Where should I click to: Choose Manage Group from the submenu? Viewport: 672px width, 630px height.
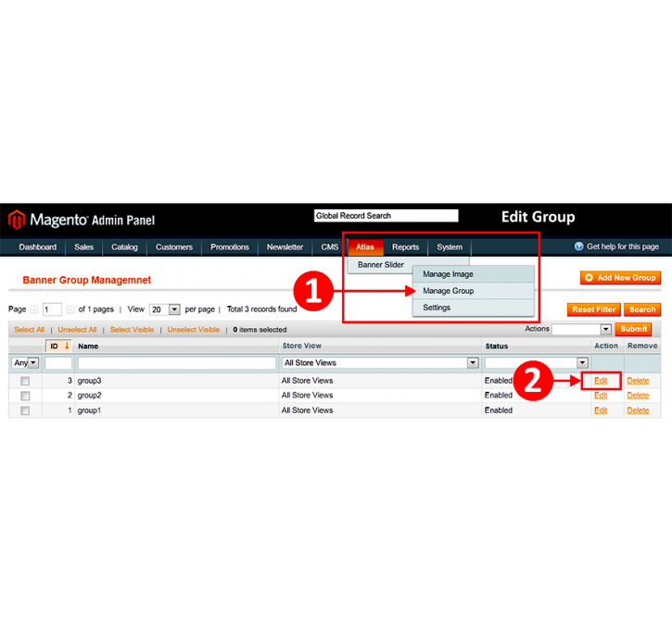tap(473, 291)
